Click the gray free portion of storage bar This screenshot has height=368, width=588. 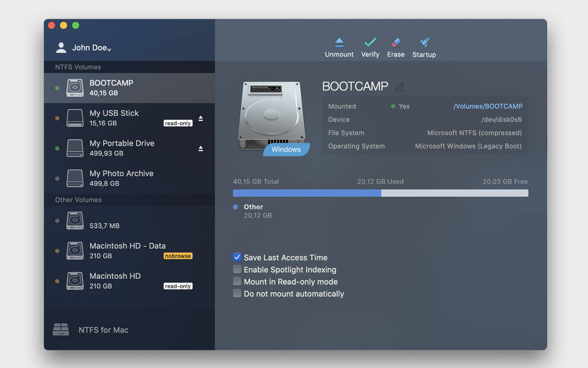455,193
